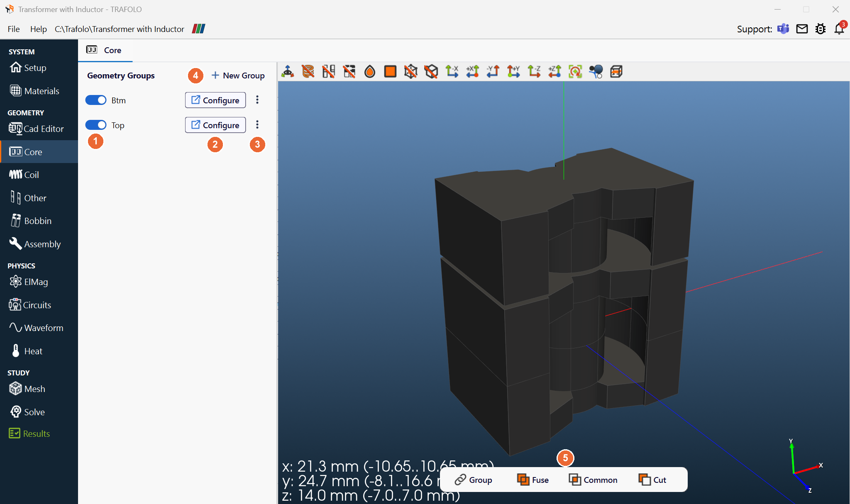Open email support envelope icon
The image size is (850, 504).
(802, 29)
